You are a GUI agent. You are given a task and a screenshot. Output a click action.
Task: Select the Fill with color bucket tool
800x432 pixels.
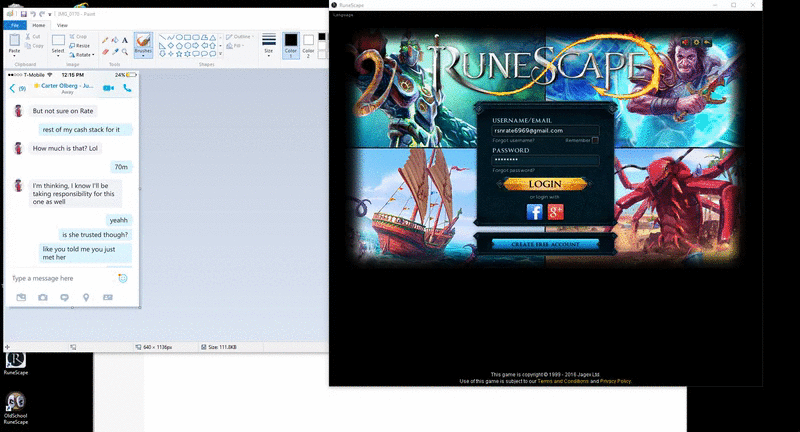tap(115, 40)
